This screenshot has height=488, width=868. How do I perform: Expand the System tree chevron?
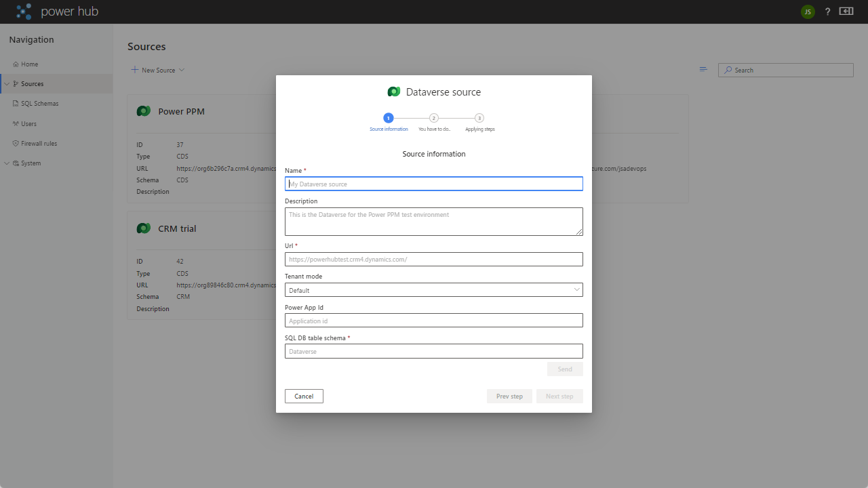[x=6, y=163]
